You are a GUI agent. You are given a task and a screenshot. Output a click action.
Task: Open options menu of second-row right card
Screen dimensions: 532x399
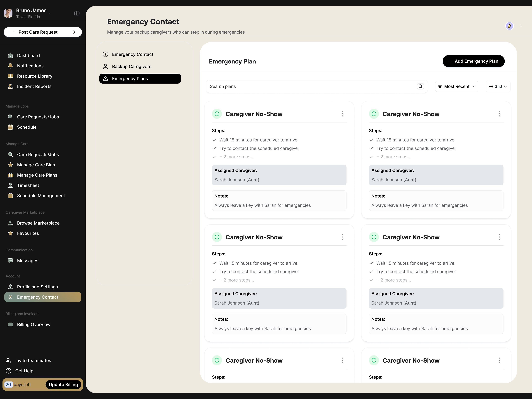(x=500, y=237)
